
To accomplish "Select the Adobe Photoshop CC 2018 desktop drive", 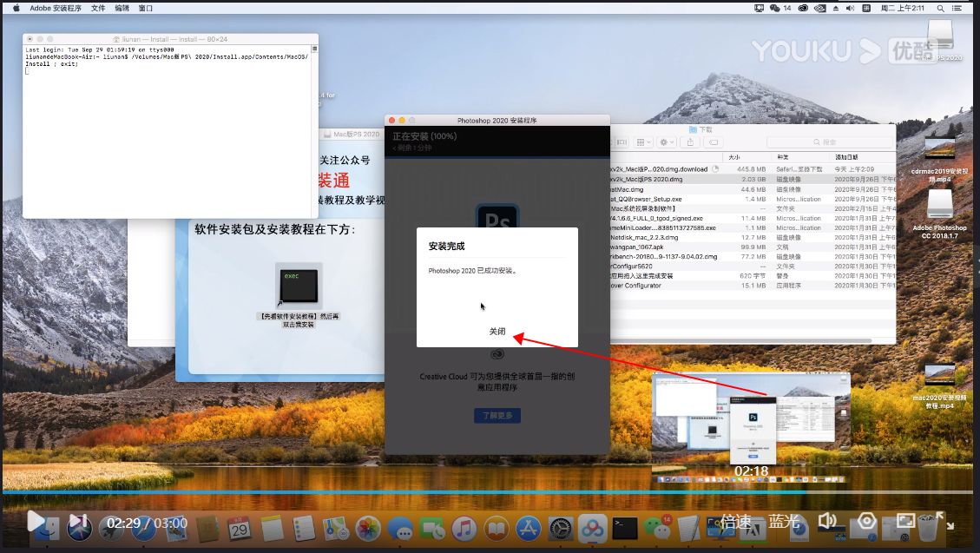I will (x=939, y=208).
